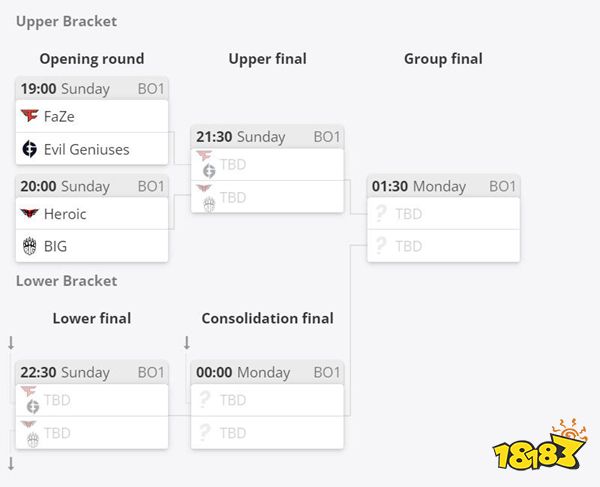Image resolution: width=600 pixels, height=487 pixels.
Task: Select the 22:30 Sunday lower final header
Action: coord(92,372)
